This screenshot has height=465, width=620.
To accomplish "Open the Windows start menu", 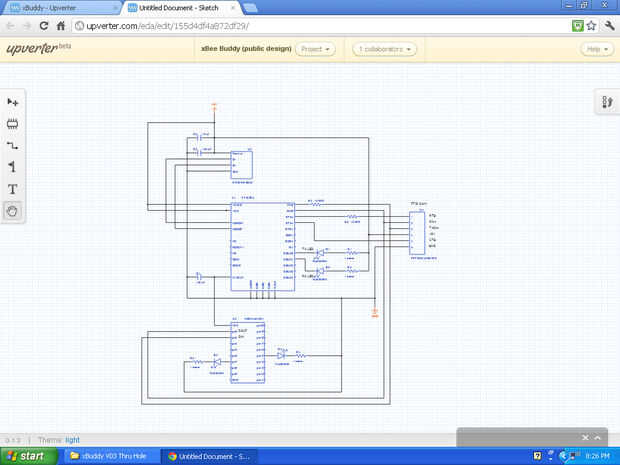I will (28, 456).
